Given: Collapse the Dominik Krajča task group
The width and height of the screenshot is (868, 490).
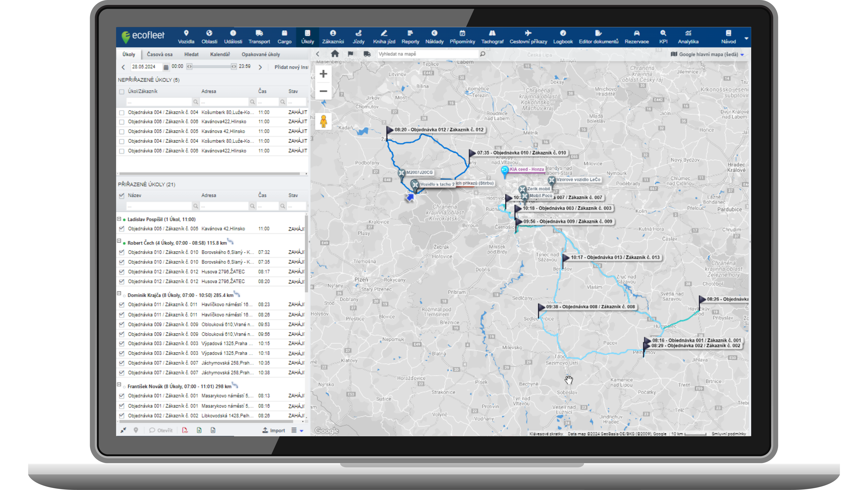Looking at the screenshot, I should [x=119, y=294].
